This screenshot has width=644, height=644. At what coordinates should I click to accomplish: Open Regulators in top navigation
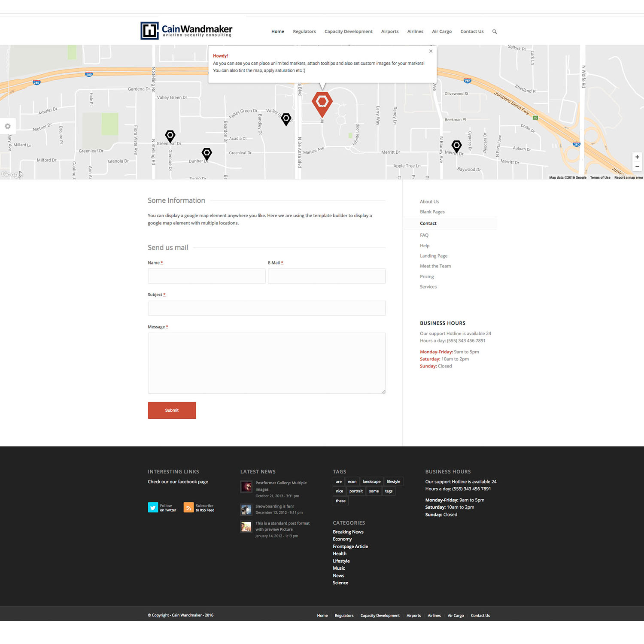(304, 31)
